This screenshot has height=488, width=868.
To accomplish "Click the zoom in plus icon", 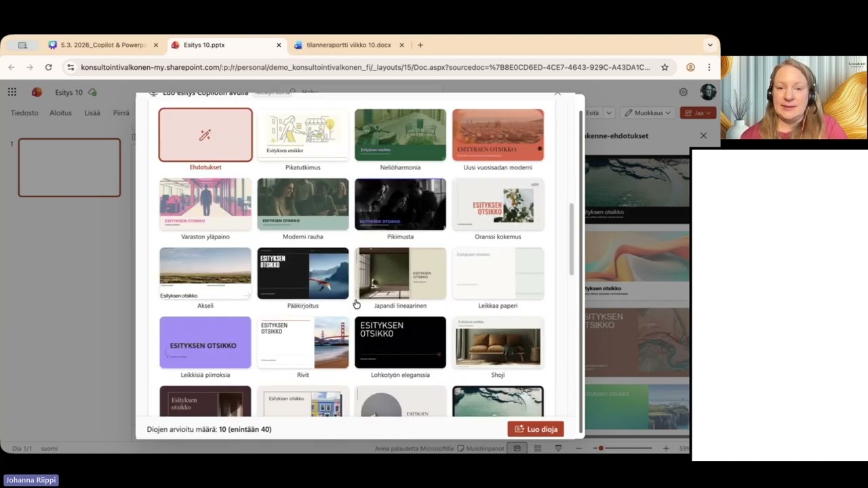I will [x=666, y=449].
